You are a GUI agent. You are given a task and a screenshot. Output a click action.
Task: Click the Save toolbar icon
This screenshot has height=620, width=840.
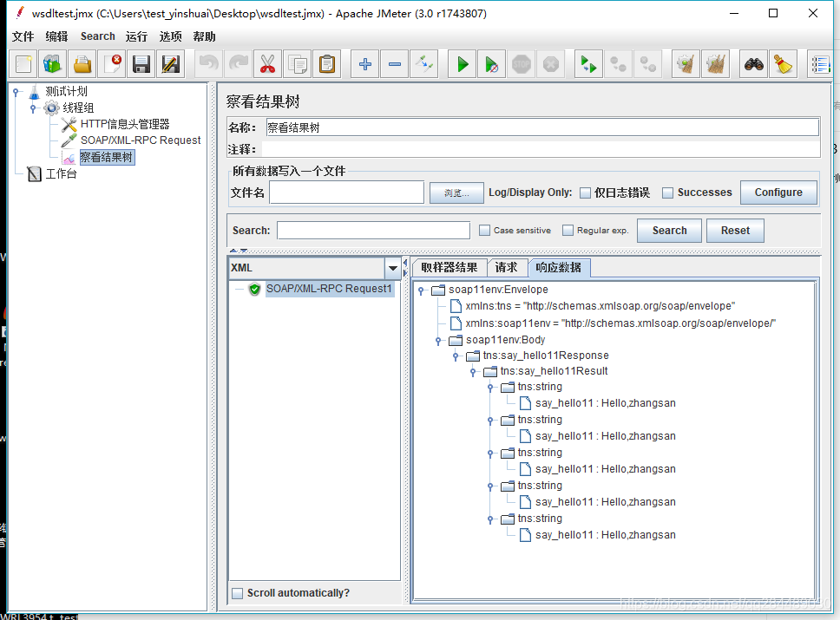pyautogui.click(x=140, y=63)
